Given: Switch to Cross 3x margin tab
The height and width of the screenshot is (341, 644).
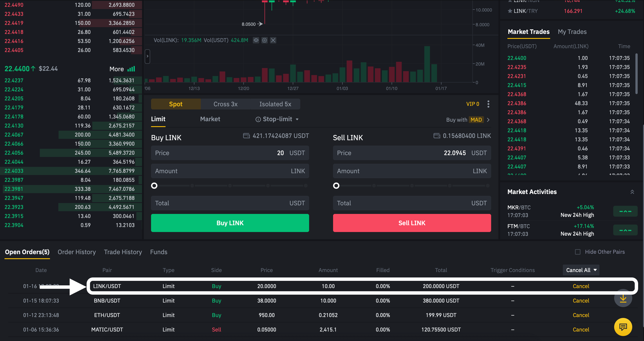Looking at the screenshot, I should 225,104.
